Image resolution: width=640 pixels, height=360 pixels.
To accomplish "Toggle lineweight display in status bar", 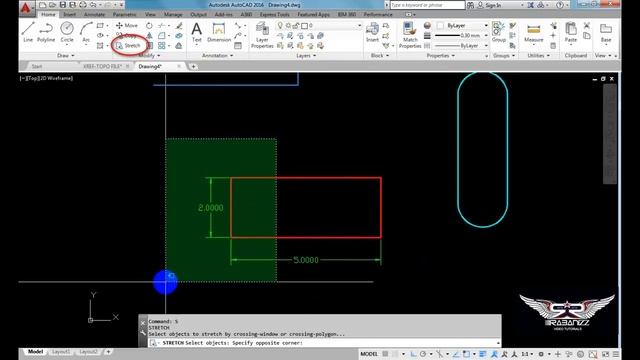I will pyautogui.click(x=482, y=354).
